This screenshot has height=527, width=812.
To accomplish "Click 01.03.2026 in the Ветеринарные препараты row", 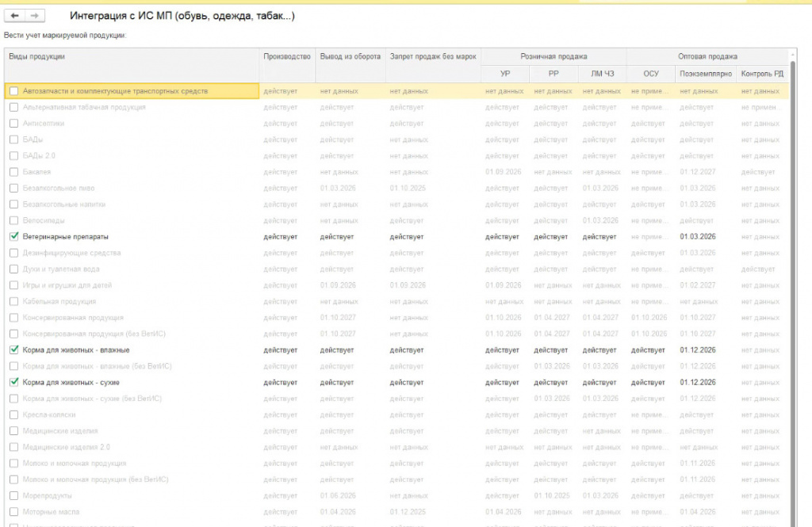I will point(698,237).
